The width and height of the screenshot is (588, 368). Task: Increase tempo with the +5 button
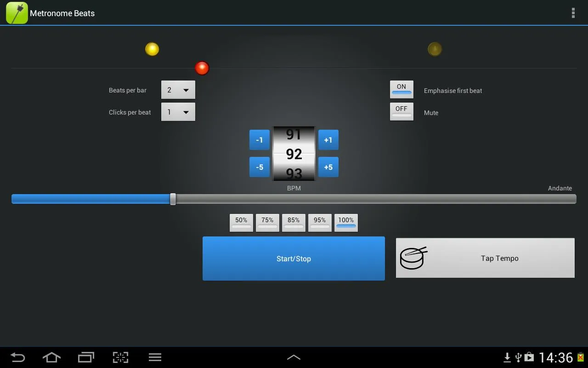tap(328, 167)
